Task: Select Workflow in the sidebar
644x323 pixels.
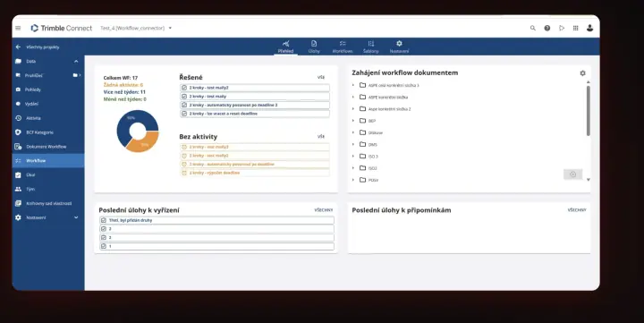Action: click(x=48, y=161)
